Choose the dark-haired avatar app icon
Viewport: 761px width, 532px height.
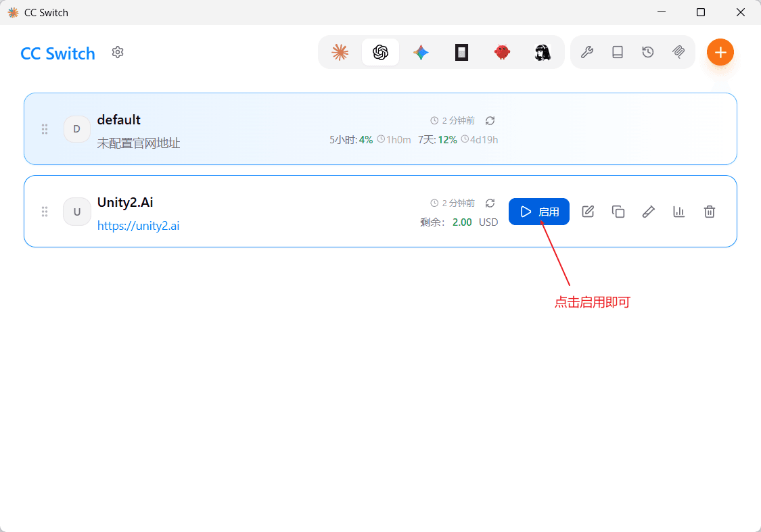tap(543, 52)
